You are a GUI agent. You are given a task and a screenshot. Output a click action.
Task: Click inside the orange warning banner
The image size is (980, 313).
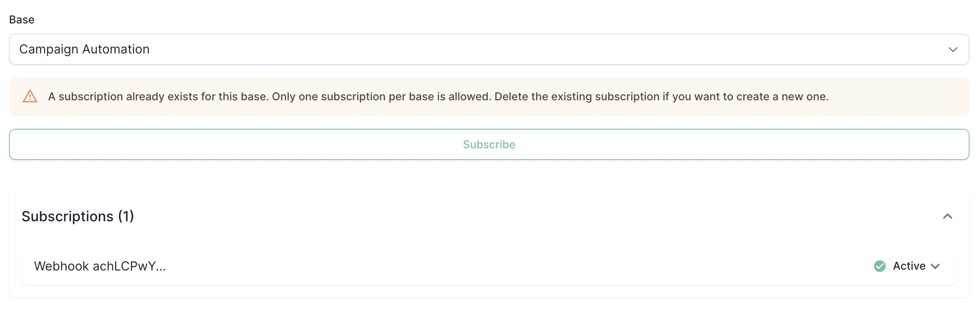[x=490, y=97]
